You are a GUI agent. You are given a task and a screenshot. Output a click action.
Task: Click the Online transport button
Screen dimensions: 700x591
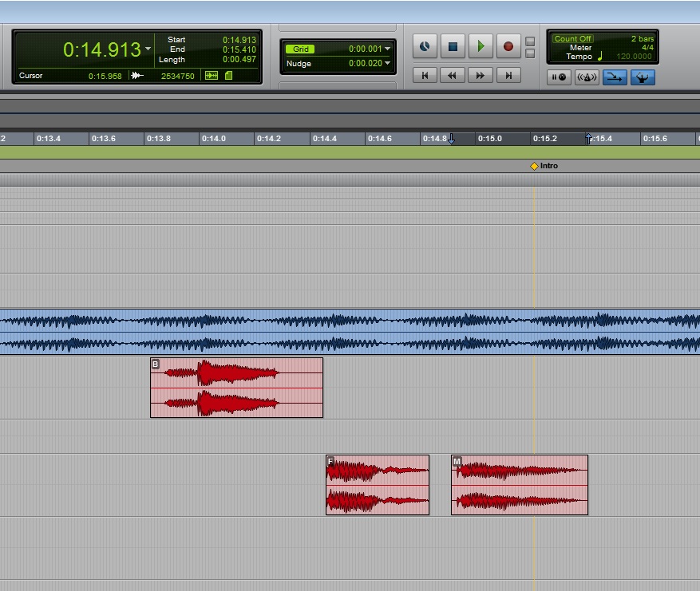(x=425, y=46)
